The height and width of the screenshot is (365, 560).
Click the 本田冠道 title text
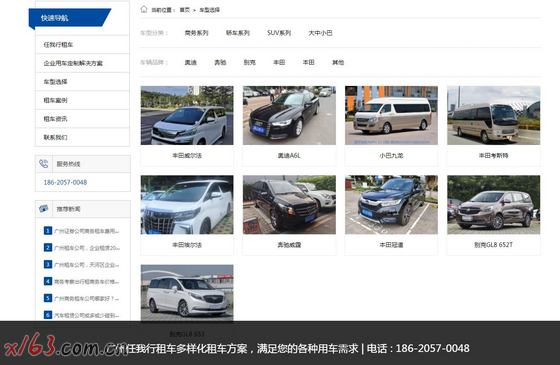click(391, 245)
